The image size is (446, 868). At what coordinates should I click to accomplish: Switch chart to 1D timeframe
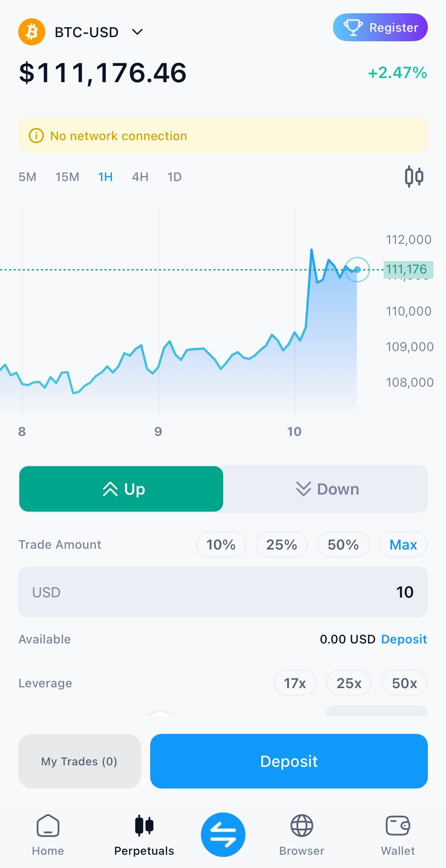coord(174,177)
